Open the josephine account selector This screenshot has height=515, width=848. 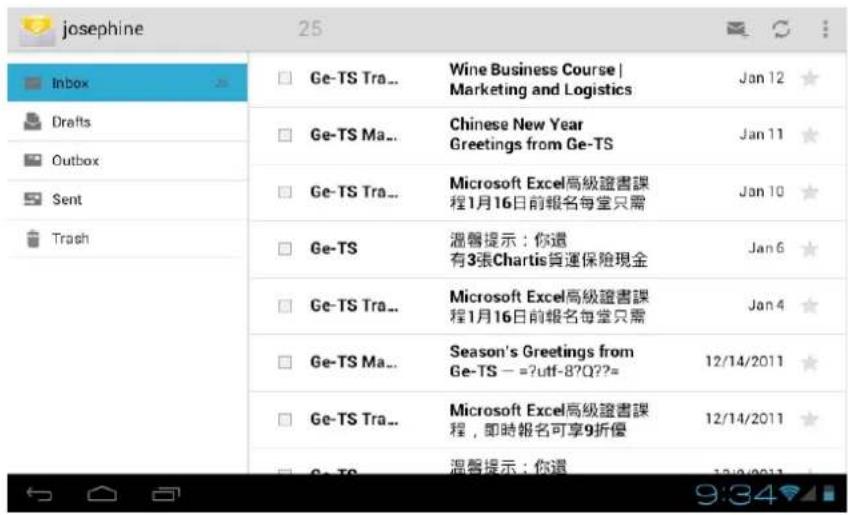click(x=103, y=28)
